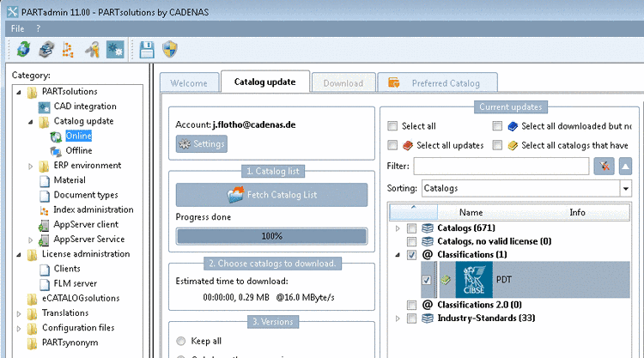
Task: Click the 100% progress bar
Action: (272, 236)
